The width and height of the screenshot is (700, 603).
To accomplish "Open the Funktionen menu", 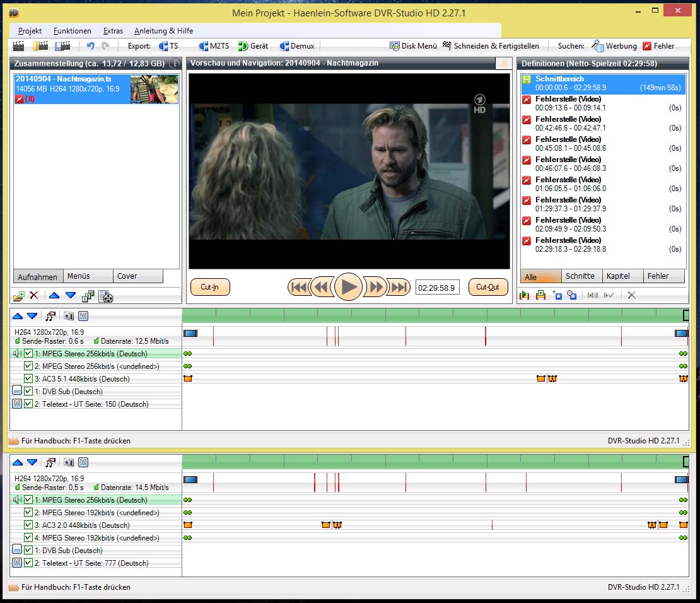I will pyautogui.click(x=72, y=31).
